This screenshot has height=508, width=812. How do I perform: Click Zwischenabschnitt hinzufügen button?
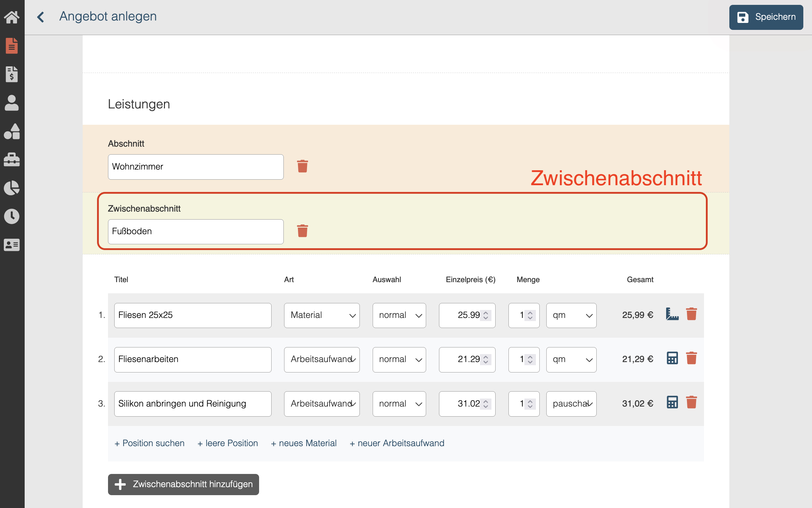(x=183, y=484)
